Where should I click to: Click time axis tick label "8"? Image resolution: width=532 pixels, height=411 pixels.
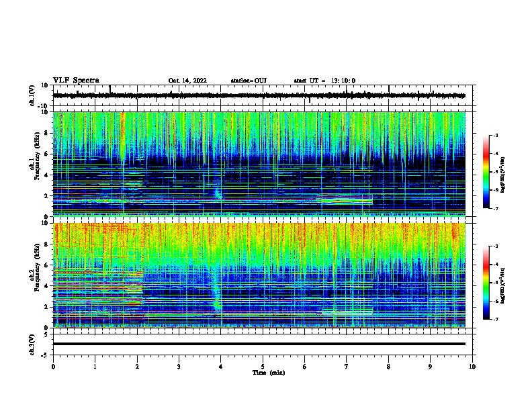pyautogui.click(x=388, y=367)
